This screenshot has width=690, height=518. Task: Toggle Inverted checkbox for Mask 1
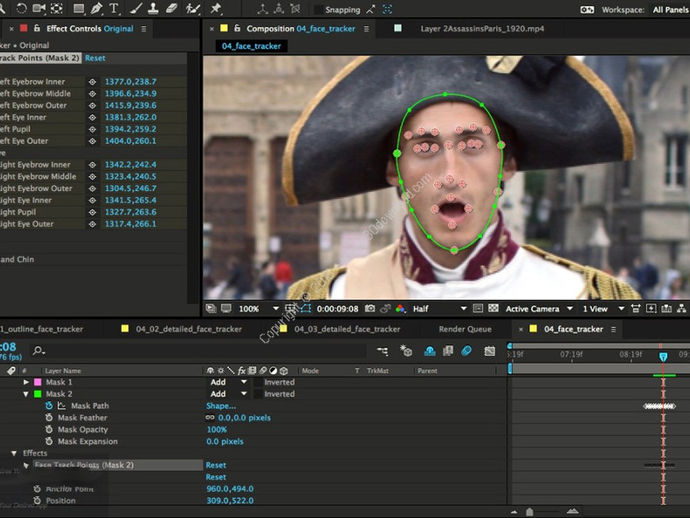[258, 382]
